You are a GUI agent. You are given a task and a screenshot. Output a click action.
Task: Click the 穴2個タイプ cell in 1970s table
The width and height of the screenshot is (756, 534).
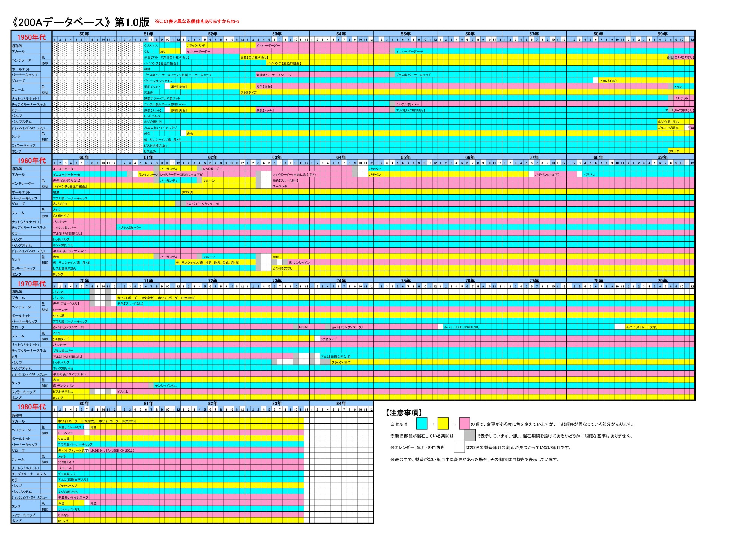(329, 339)
